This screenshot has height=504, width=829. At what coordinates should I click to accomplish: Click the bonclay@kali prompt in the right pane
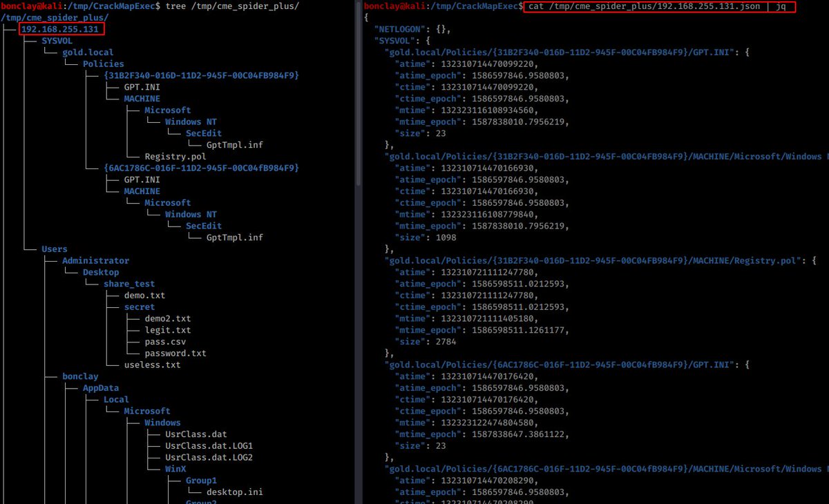pos(393,6)
